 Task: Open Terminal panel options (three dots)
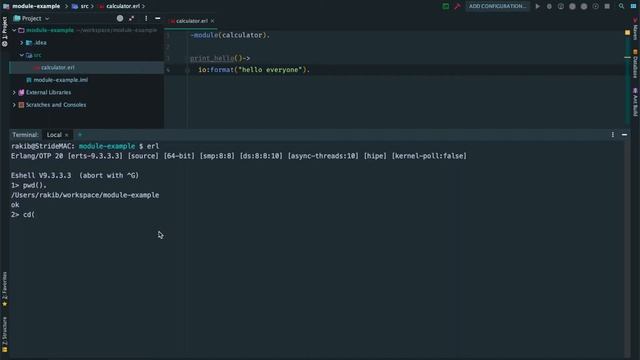[613, 135]
